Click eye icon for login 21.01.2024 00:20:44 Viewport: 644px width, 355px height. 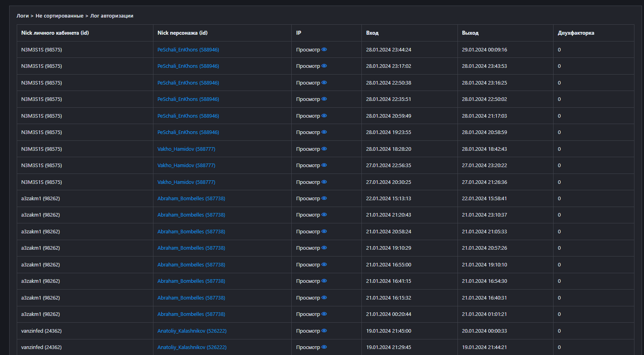[324, 314]
